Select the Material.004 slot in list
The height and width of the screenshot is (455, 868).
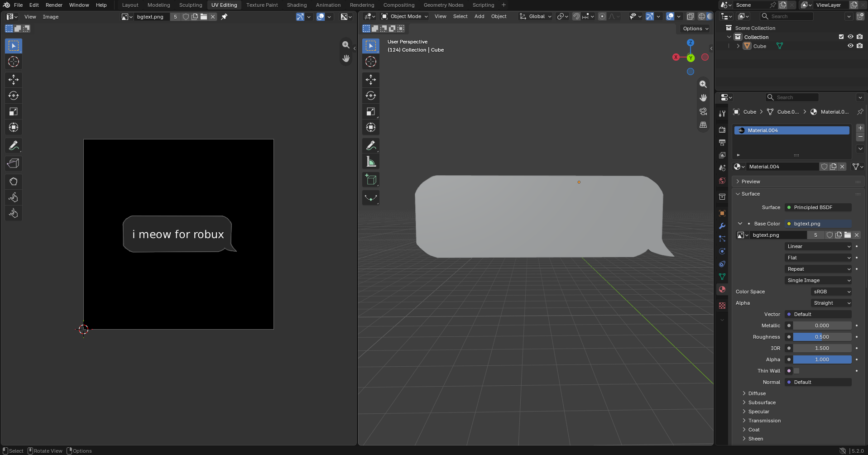(791, 130)
